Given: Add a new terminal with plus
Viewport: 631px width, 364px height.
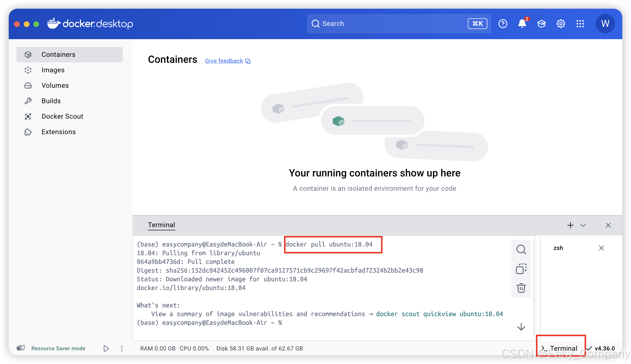Looking at the screenshot, I should 570,225.
